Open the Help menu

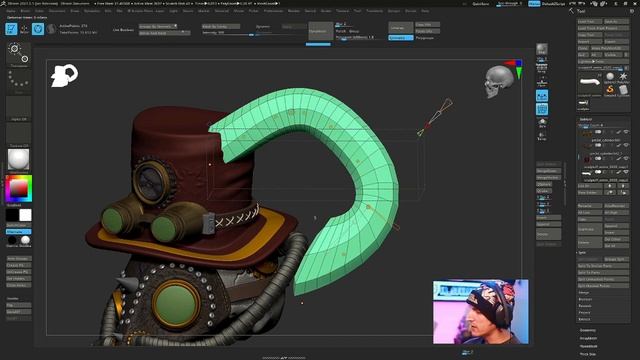425,11
